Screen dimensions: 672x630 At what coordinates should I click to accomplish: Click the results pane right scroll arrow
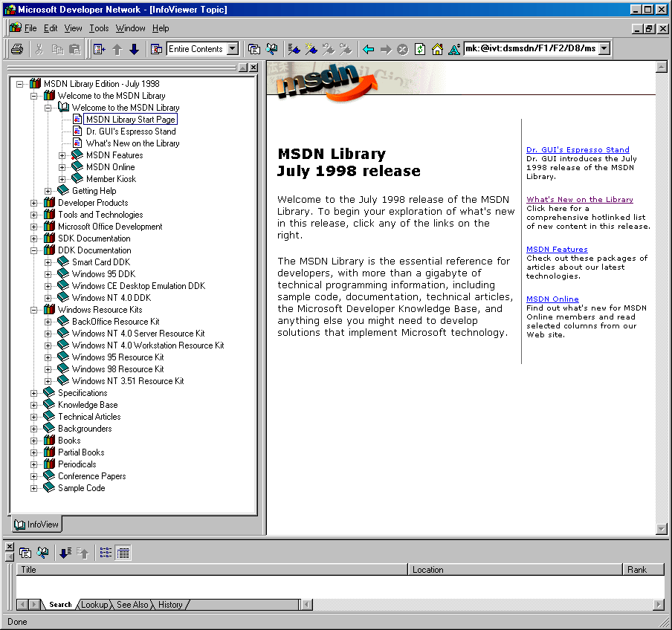click(659, 605)
